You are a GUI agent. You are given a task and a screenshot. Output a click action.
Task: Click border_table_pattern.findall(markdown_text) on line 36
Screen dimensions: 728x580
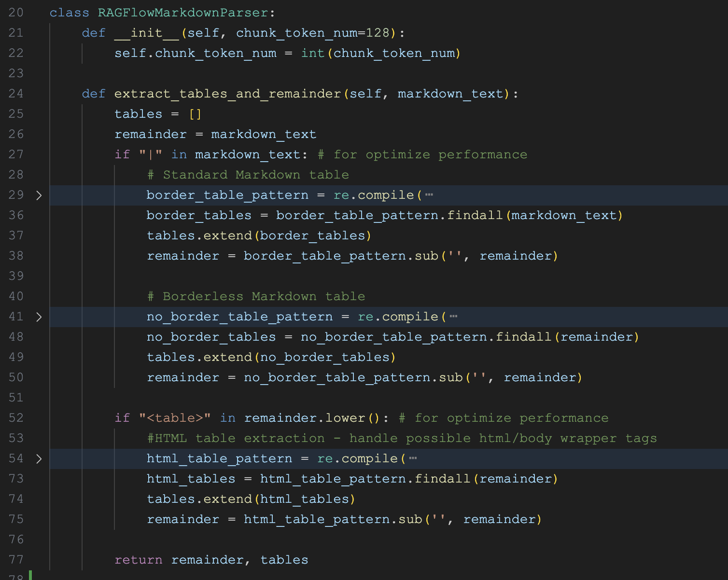coord(449,215)
